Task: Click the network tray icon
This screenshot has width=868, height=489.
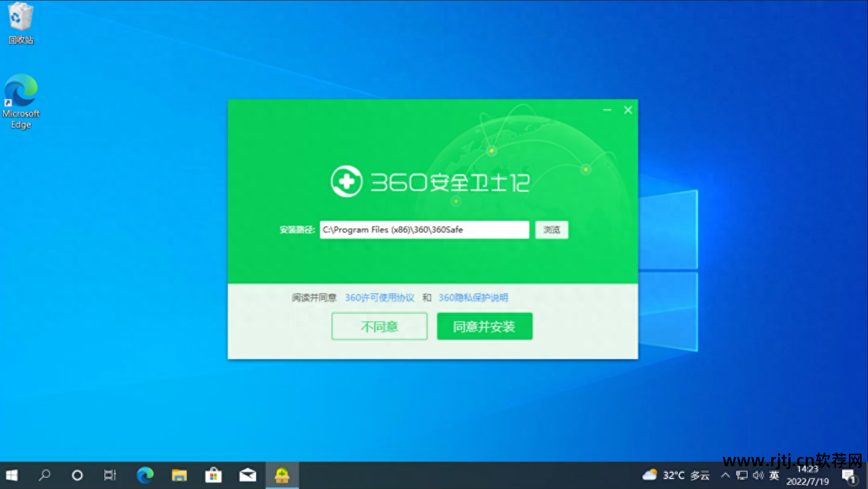Action: click(x=742, y=475)
